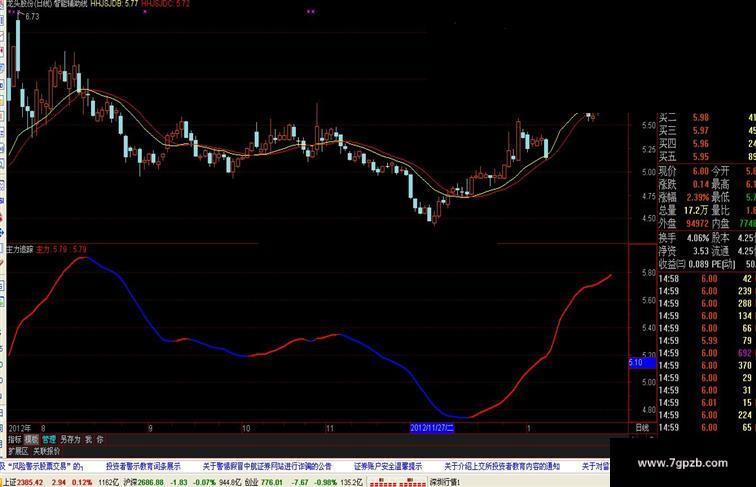Click the 深圳行情1 status entry
Viewport: 756px width, 487px height.
coord(445,482)
